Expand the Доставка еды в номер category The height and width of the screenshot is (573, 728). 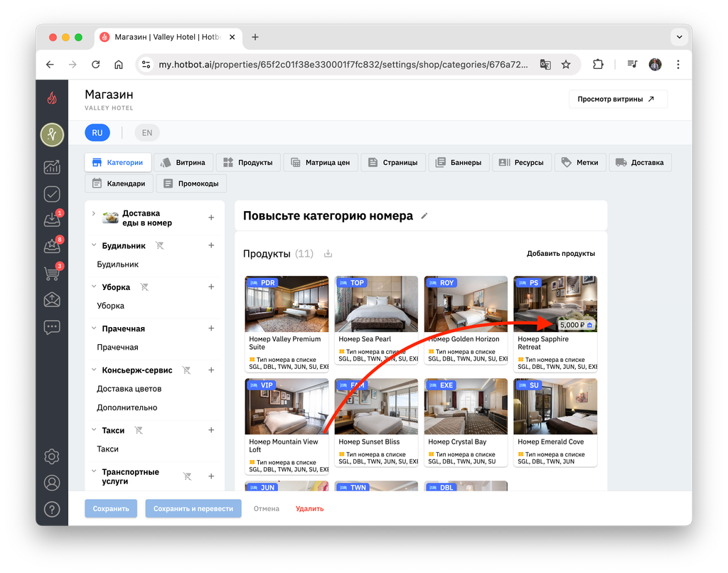click(x=94, y=213)
